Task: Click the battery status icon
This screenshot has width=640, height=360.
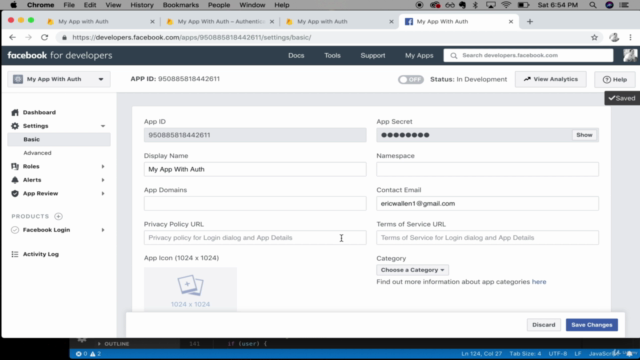Action: 523,5
